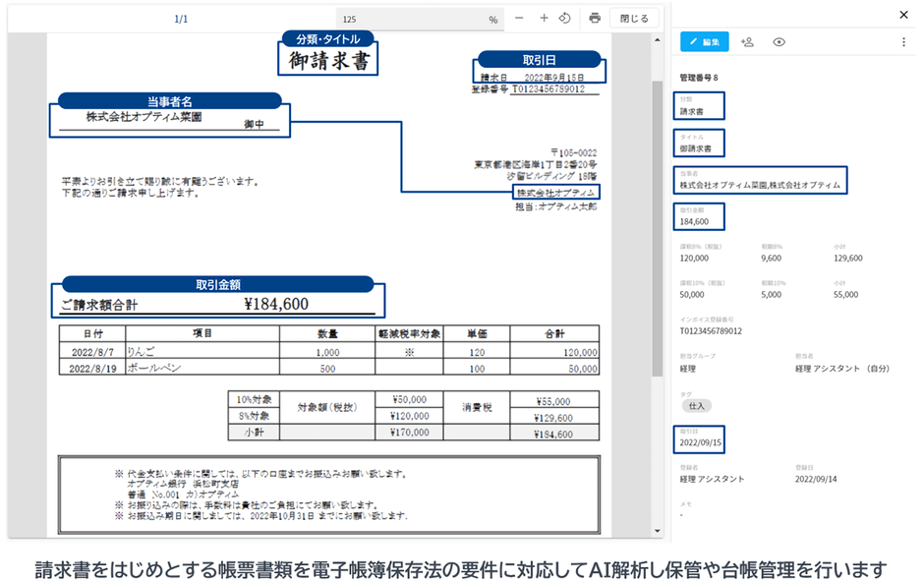Open the 分類 field showing 請求書
The image size is (924, 582).
pyautogui.click(x=699, y=105)
